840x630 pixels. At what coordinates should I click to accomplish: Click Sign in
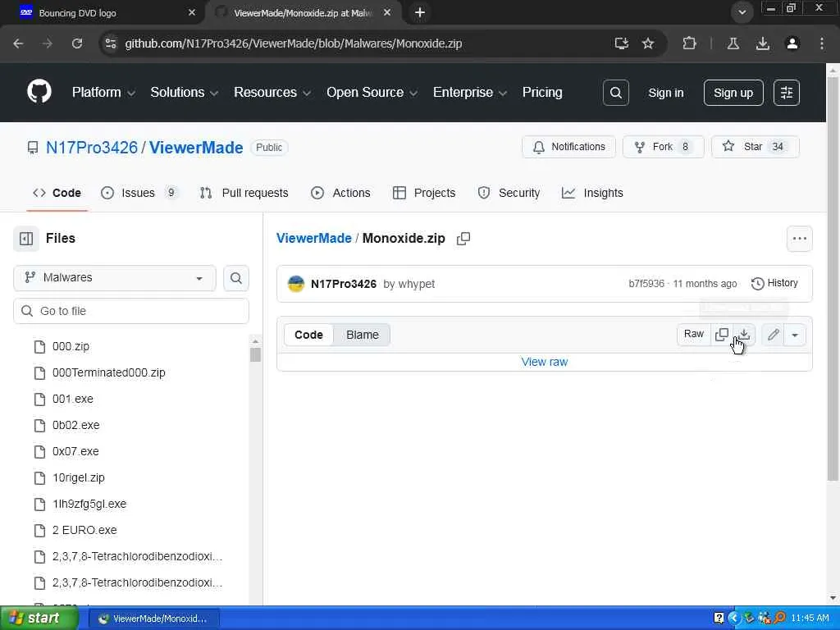666,93
